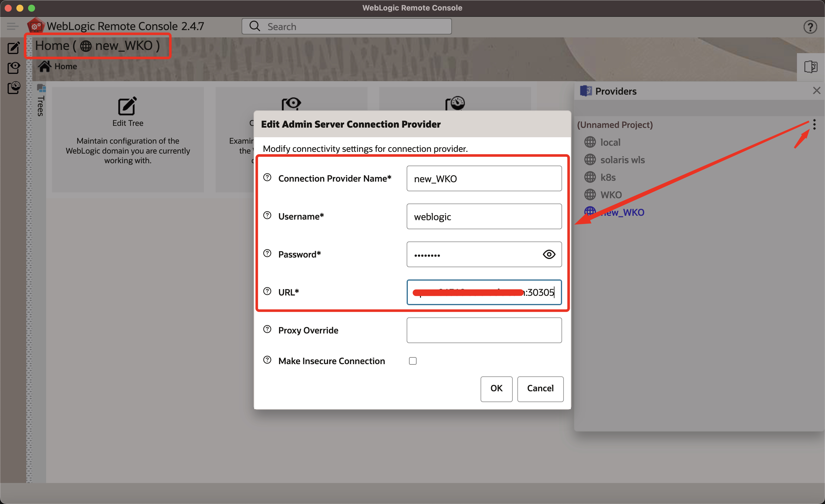The width and height of the screenshot is (825, 504).
Task: Click help icon next to Proxy Override
Action: click(267, 329)
